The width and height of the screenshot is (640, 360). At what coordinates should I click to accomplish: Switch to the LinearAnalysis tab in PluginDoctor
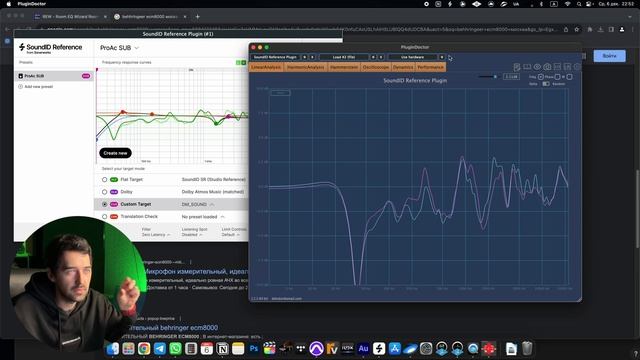tap(266, 67)
